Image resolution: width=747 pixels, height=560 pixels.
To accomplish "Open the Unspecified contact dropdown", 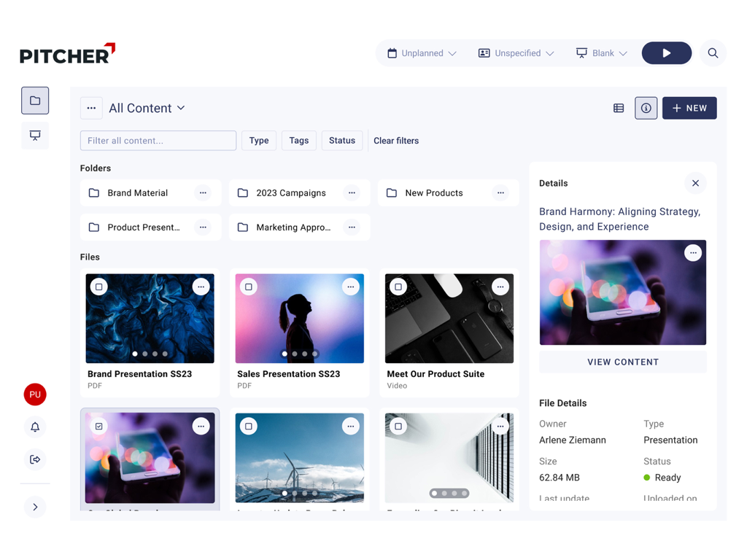I will pyautogui.click(x=516, y=52).
